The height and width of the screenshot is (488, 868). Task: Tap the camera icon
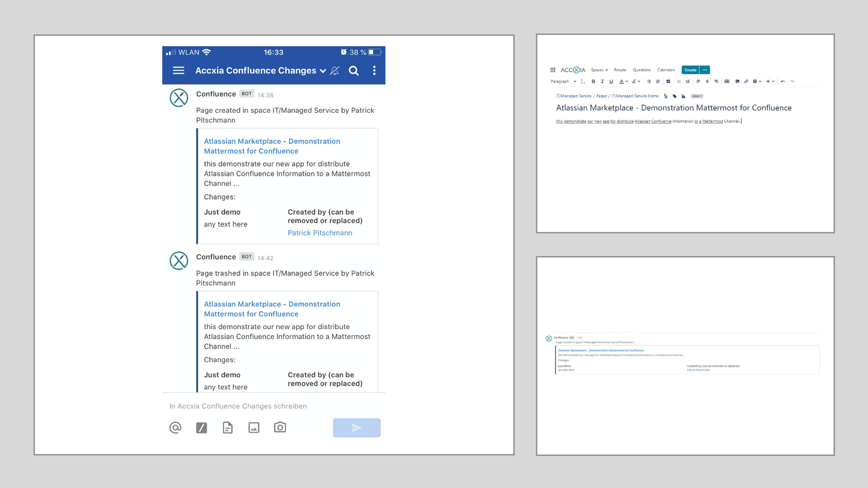[x=280, y=427]
